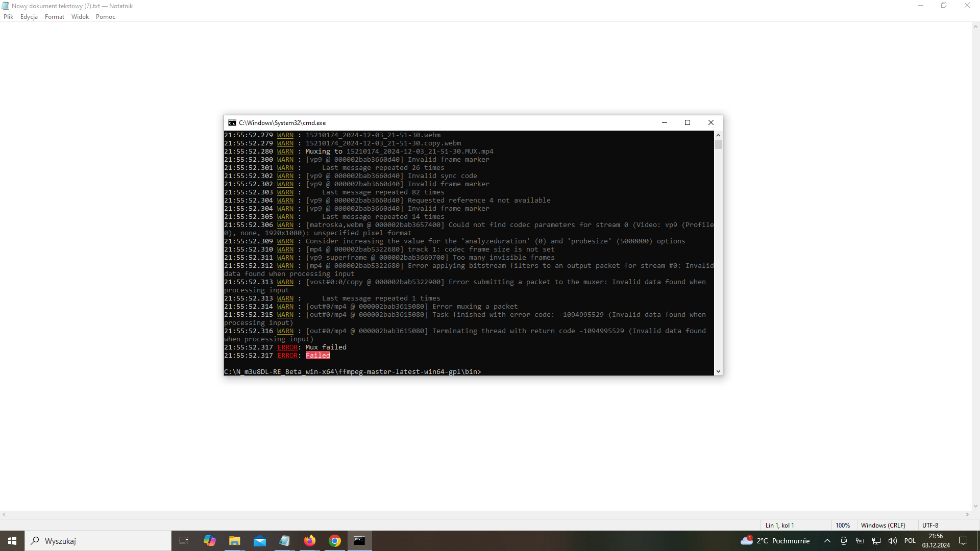Open the cmd window system menu icon
The image size is (980, 551).
pyautogui.click(x=232, y=123)
